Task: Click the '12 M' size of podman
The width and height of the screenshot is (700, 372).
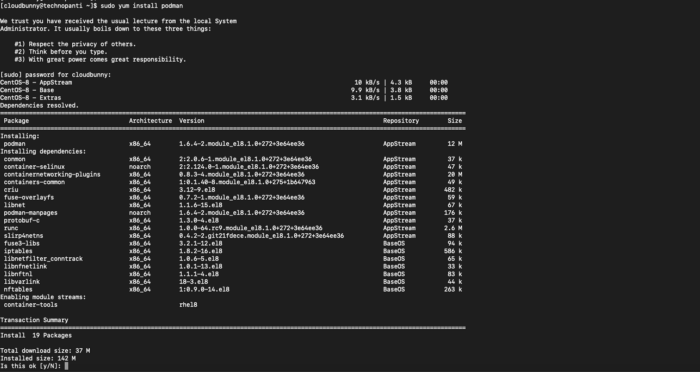Action: (455, 144)
